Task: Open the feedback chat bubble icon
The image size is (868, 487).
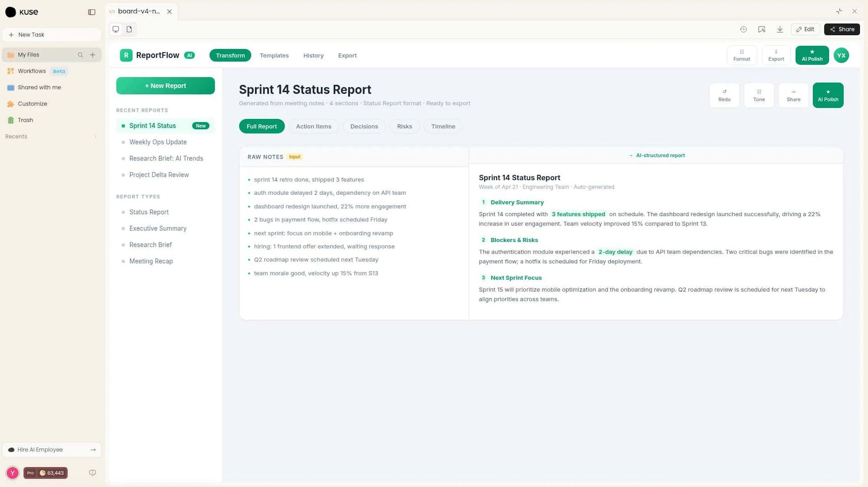Action: [92, 473]
